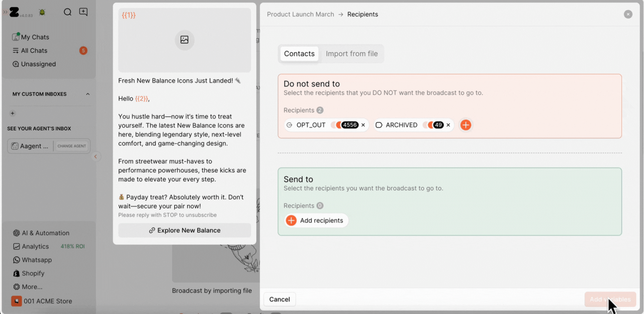Close the Recipients dialog
This screenshot has width=644, height=314.
tap(628, 14)
